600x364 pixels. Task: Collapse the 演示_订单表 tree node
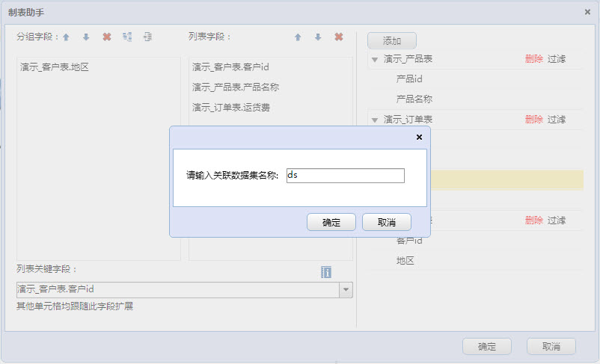[x=375, y=120]
